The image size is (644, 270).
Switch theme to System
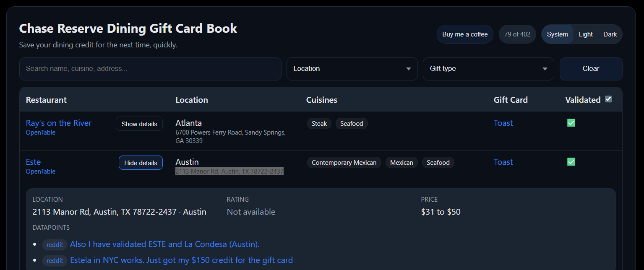(x=557, y=34)
